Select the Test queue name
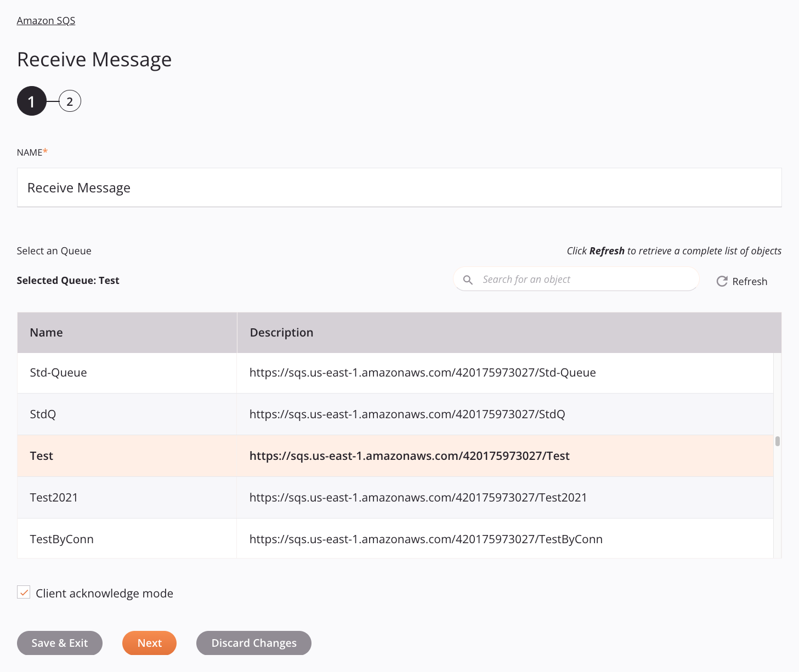Screen dimensions: 799x672 42,456
